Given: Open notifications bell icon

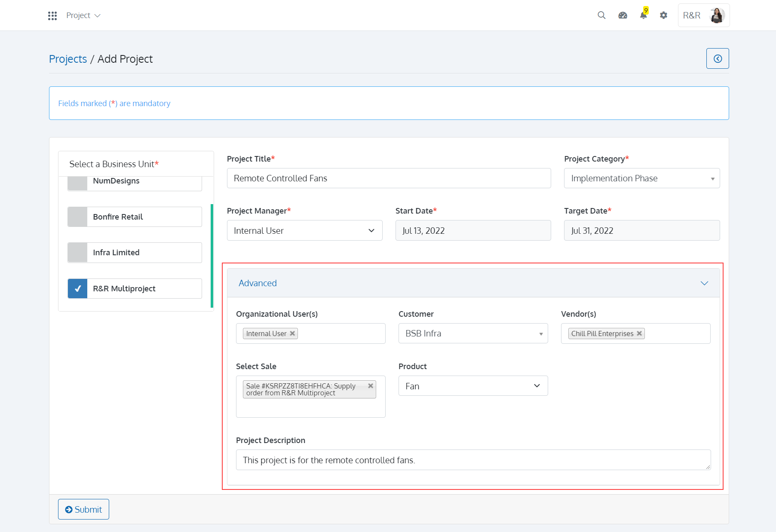Looking at the screenshot, I should coord(644,15).
